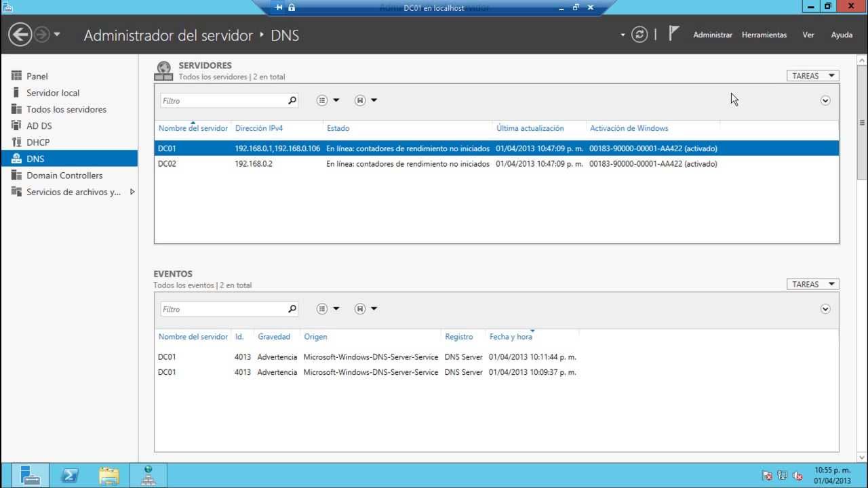The image size is (868, 488).
Task: Select the DC02 server row
Action: (496, 163)
